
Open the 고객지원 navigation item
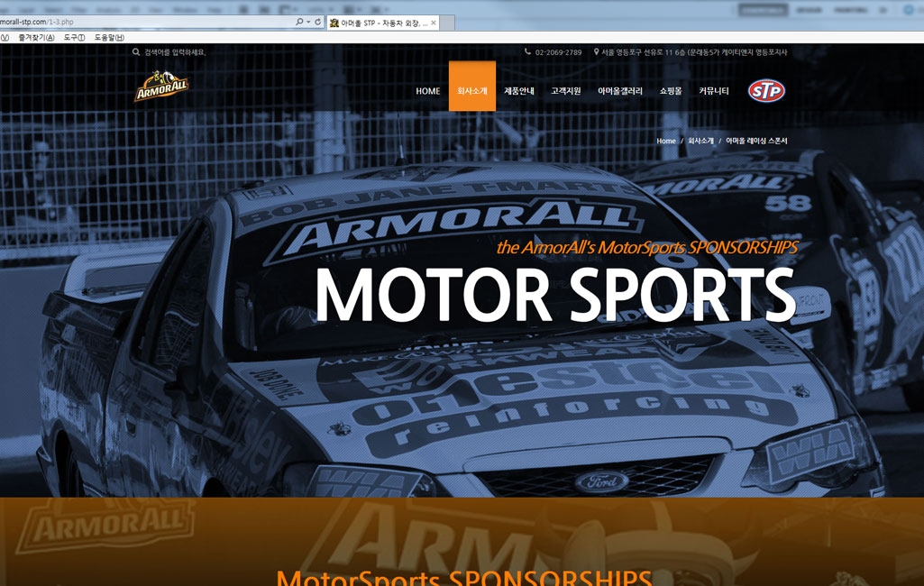pyautogui.click(x=566, y=91)
